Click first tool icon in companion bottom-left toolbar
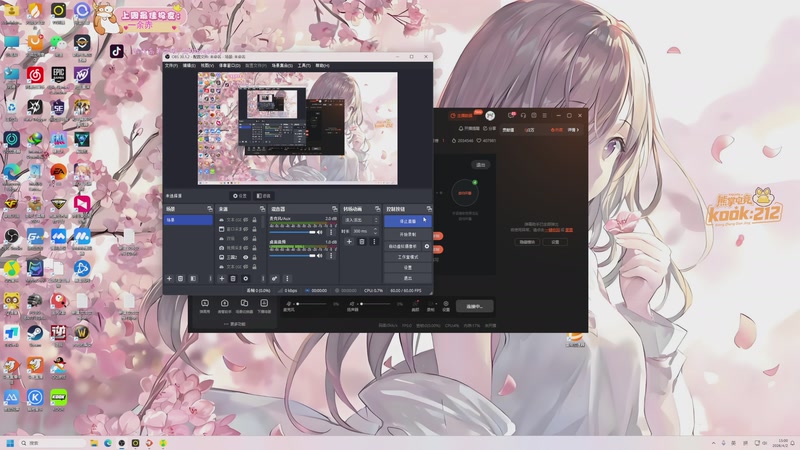 205,306
